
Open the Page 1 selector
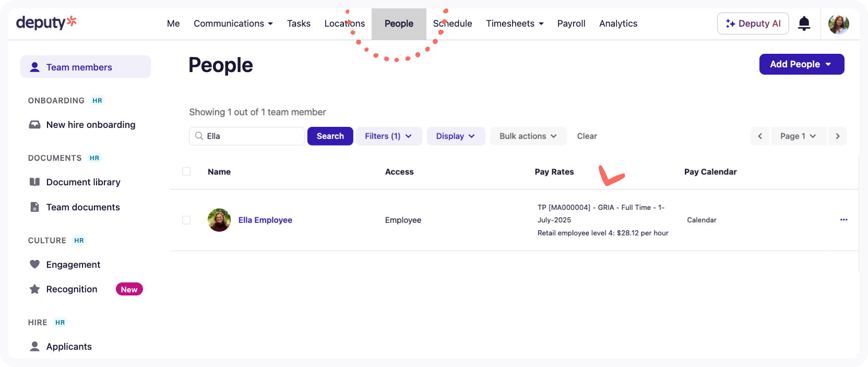(799, 136)
